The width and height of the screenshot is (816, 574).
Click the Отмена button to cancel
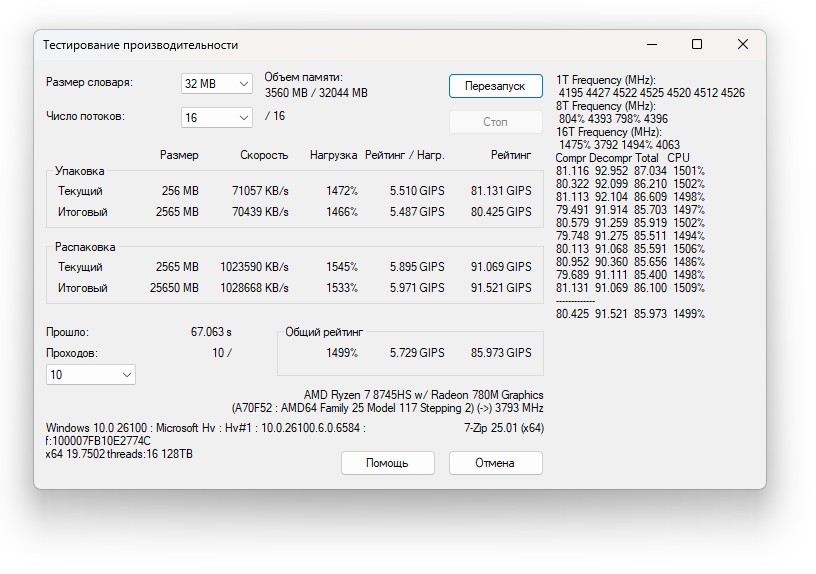pyautogui.click(x=495, y=463)
